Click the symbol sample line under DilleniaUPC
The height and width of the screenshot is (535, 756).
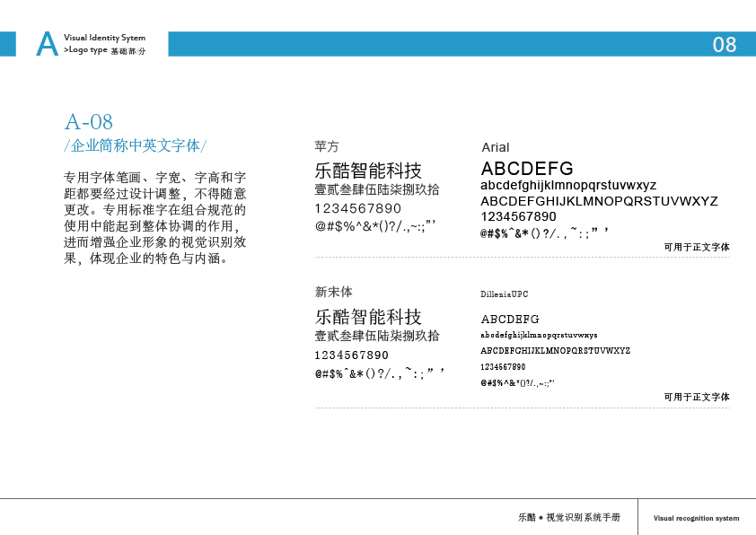tap(517, 383)
